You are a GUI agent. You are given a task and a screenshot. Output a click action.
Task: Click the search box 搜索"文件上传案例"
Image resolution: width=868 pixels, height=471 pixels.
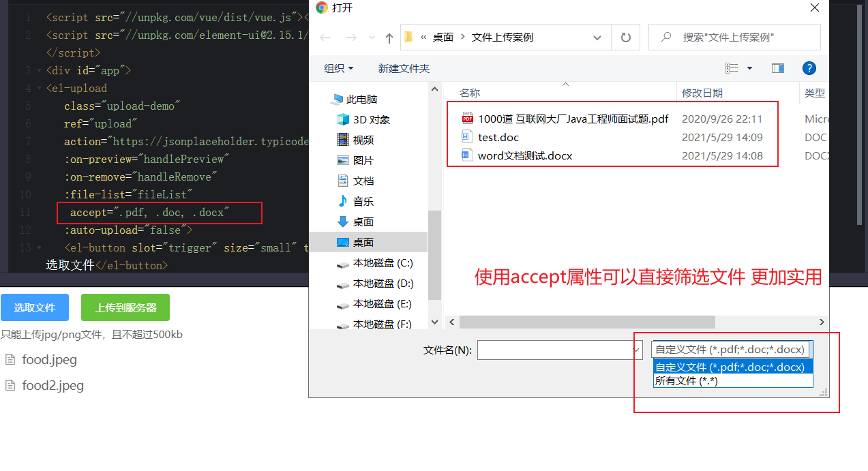tap(734, 37)
